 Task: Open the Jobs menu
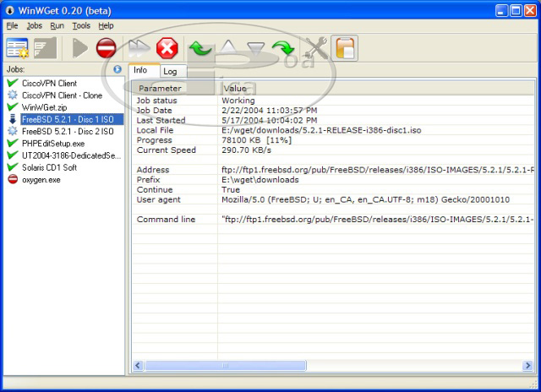(34, 26)
